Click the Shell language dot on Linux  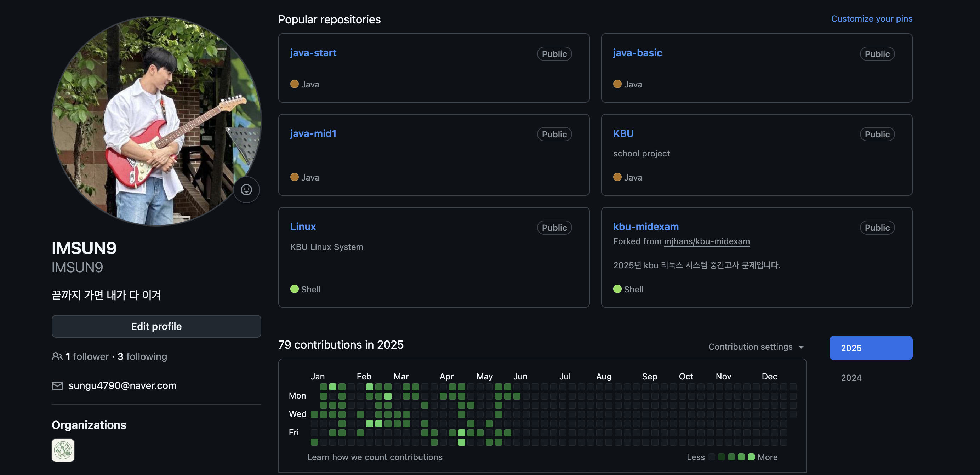(294, 289)
